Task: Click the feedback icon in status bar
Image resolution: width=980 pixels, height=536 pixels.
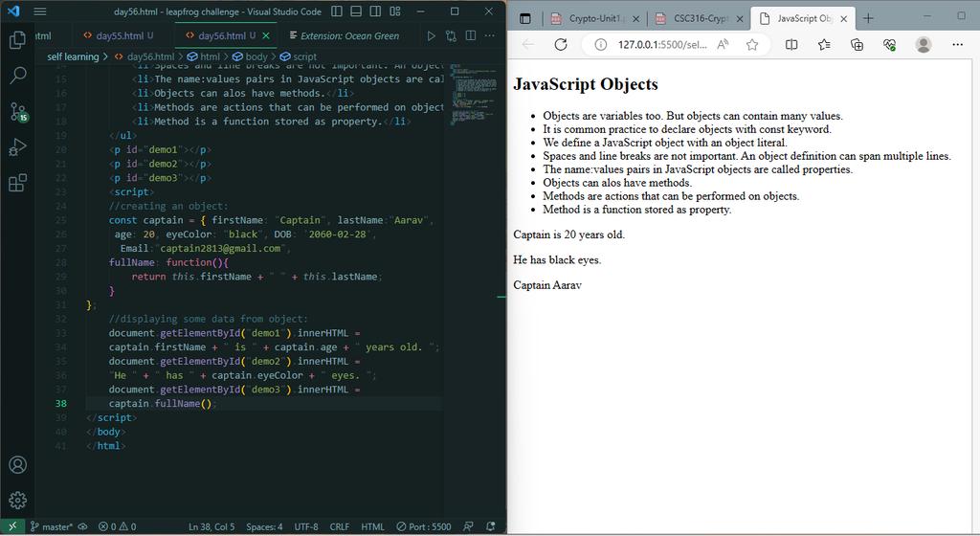Action: (x=468, y=526)
